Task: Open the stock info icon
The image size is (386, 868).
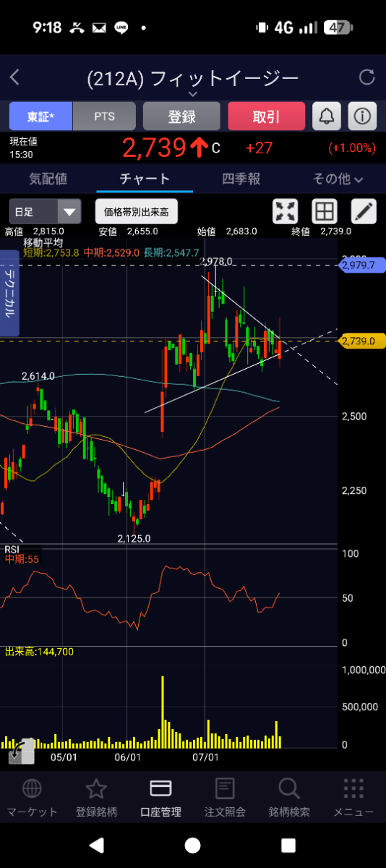Action: 363,116
